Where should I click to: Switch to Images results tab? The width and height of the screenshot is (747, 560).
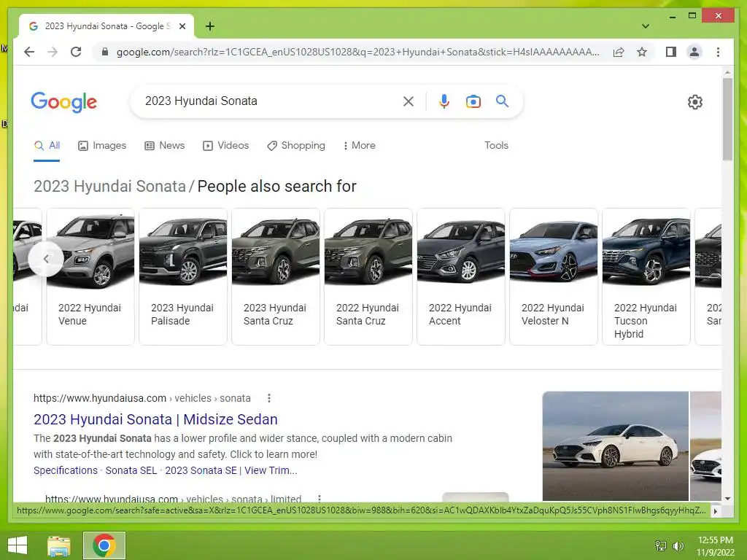[x=102, y=146]
